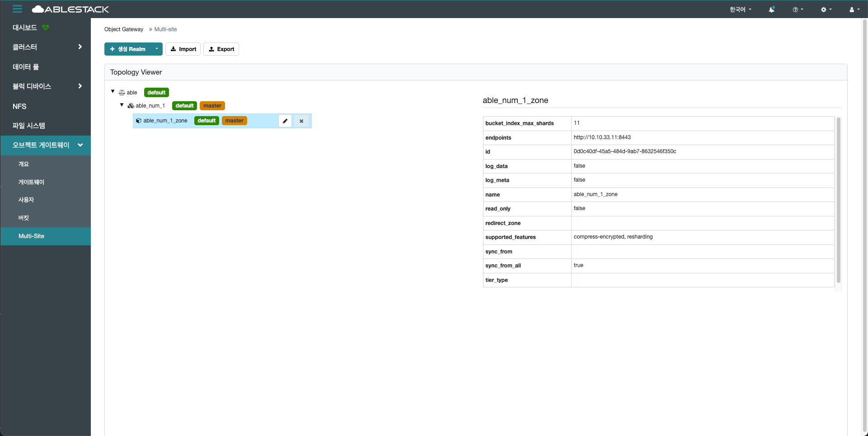This screenshot has height=436, width=868.
Task: Click the Import button
Action: [183, 49]
